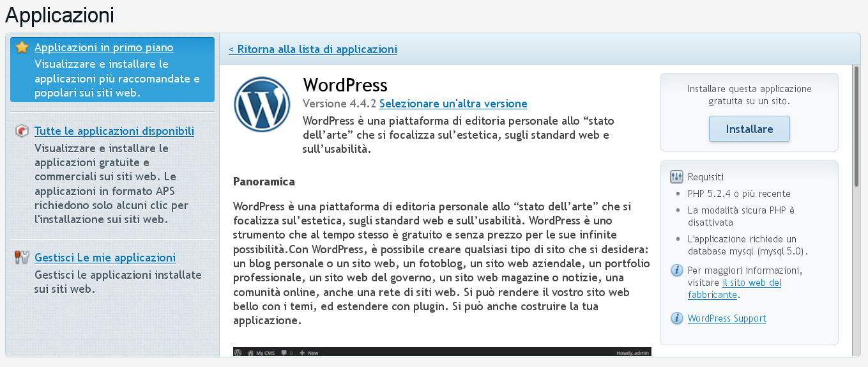Open the WordPress Support link
The height and width of the screenshot is (367, 868).
point(727,318)
